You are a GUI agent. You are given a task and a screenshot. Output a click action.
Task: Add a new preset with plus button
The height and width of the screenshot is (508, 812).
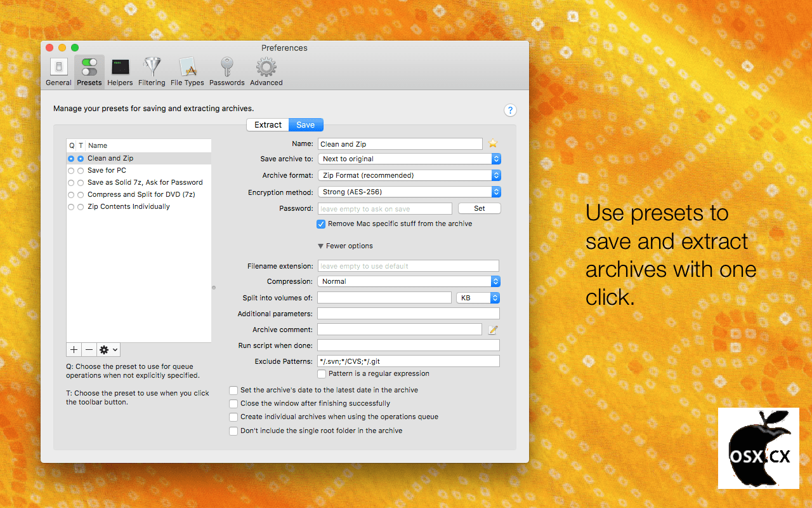tap(74, 350)
